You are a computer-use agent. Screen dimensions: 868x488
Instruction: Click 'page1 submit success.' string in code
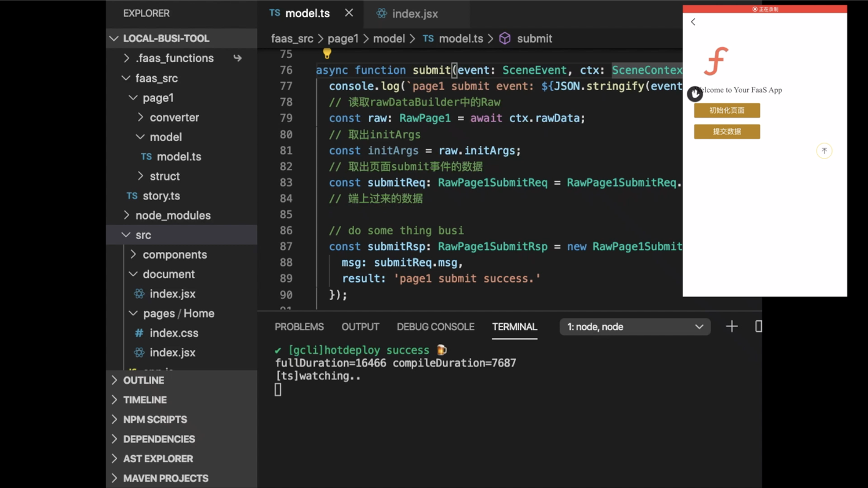click(x=467, y=279)
